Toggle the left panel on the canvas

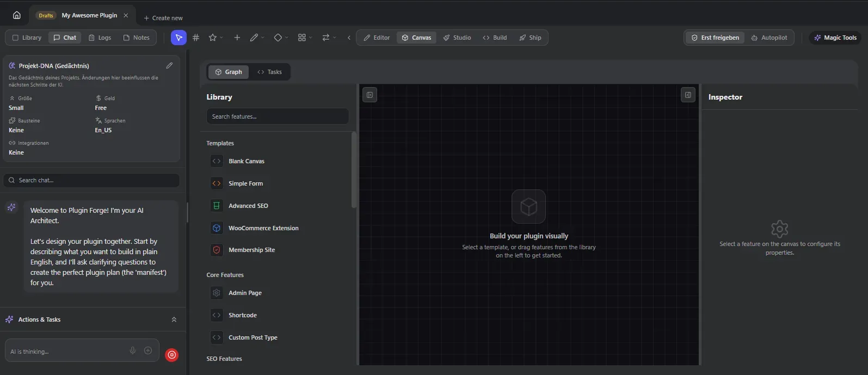click(370, 95)
